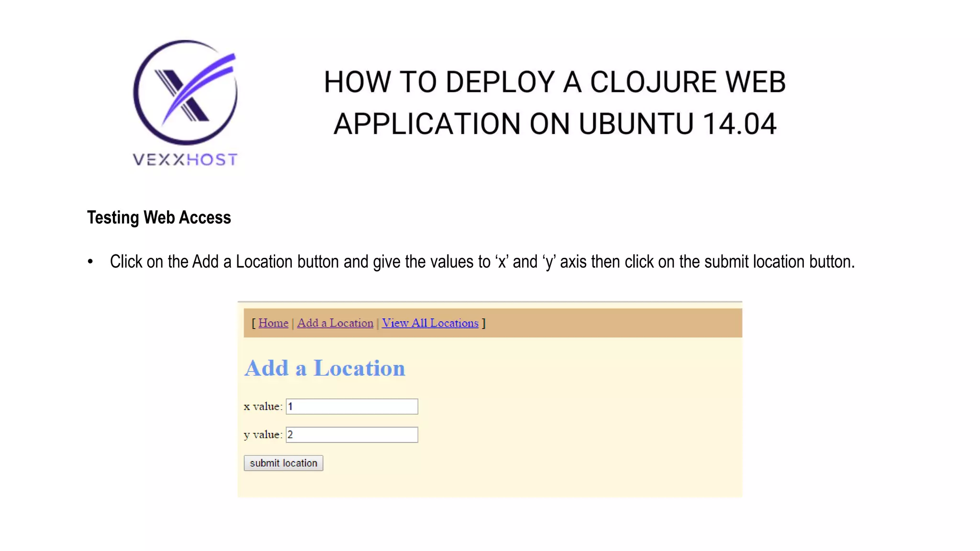Open the Add a Location nav link
Screen dimensions: 980x551
tap(335, 323)
